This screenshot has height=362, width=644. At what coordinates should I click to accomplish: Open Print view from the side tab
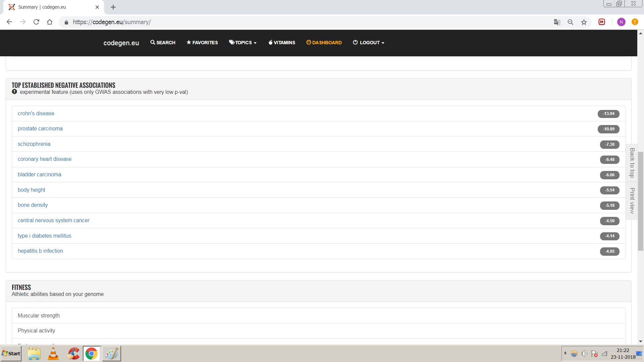click(632, 201)
